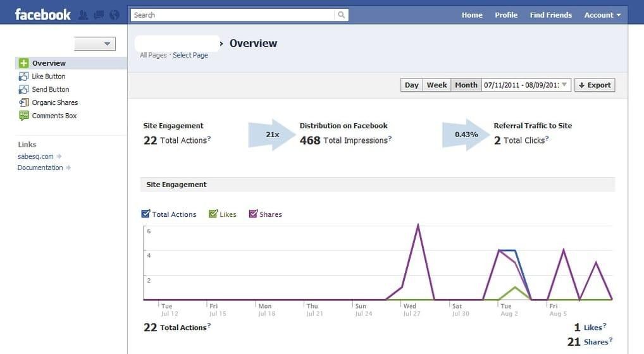Open the blank dropdown above sidebar
The image size is (644, 354).
pyautogui.click(x=95, y=44)
